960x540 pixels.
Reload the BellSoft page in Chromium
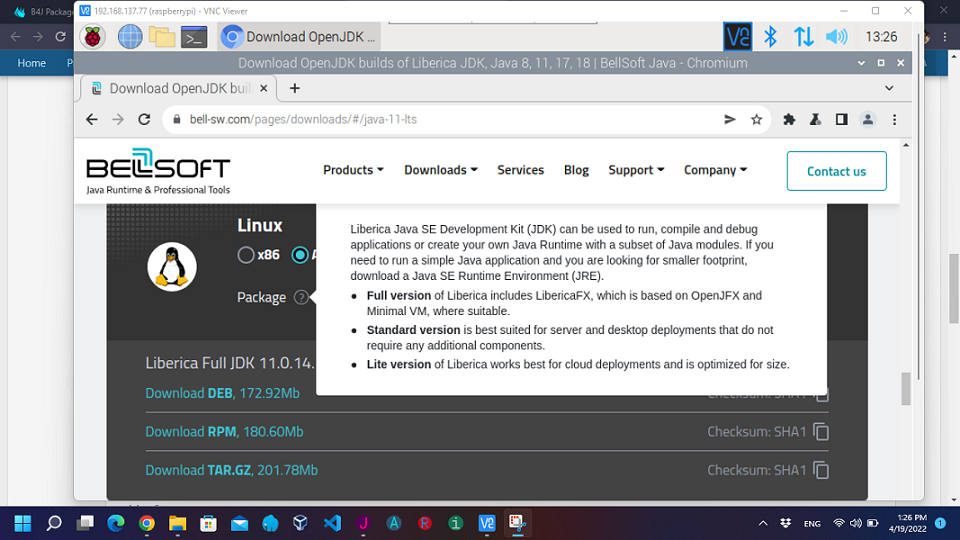(x=144, y=119)
